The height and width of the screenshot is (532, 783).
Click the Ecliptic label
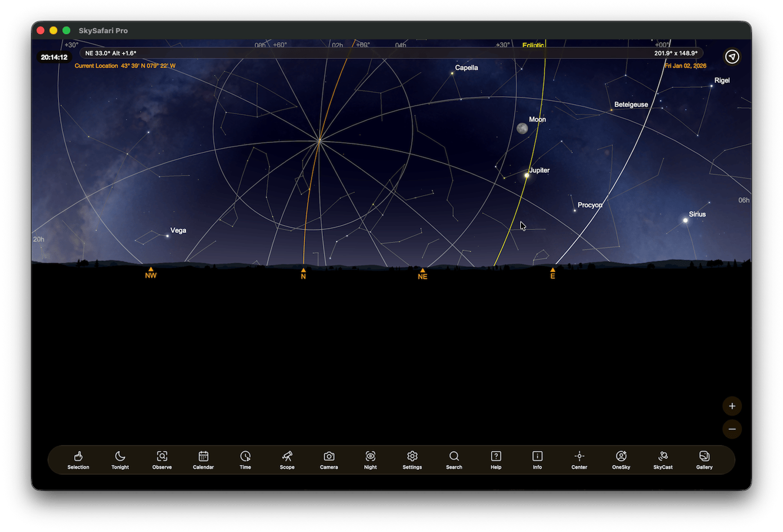tap(533, 45)
